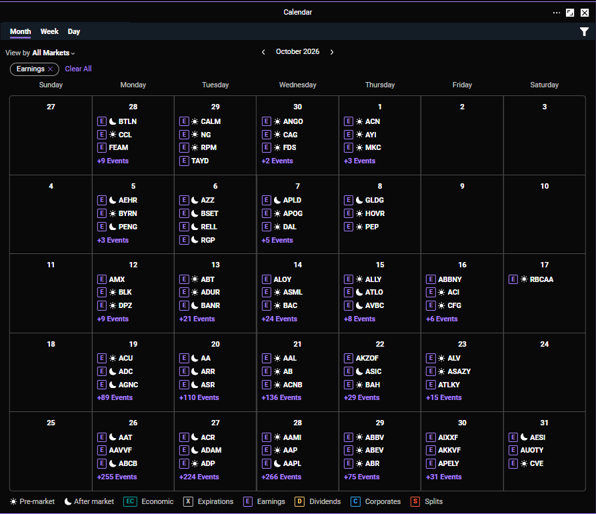Select the October 18 date cell
The width and height of the screenshot is (596, 514).
point(51,373)
